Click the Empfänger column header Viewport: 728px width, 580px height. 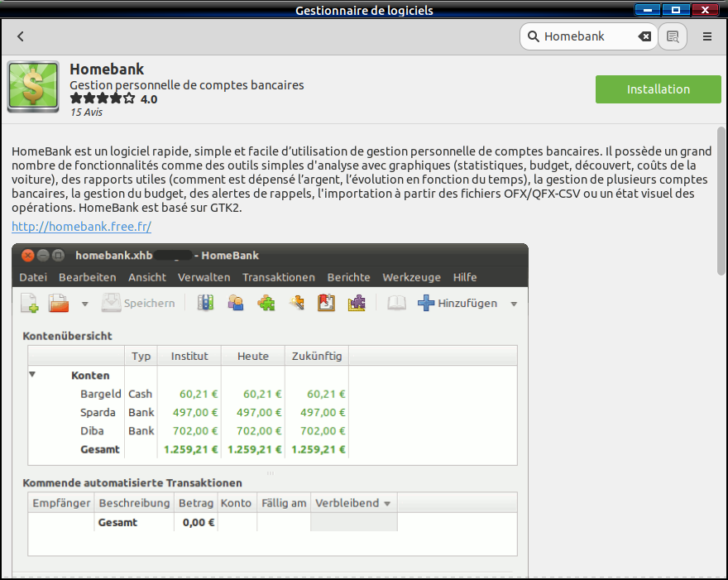coord(61,503)
